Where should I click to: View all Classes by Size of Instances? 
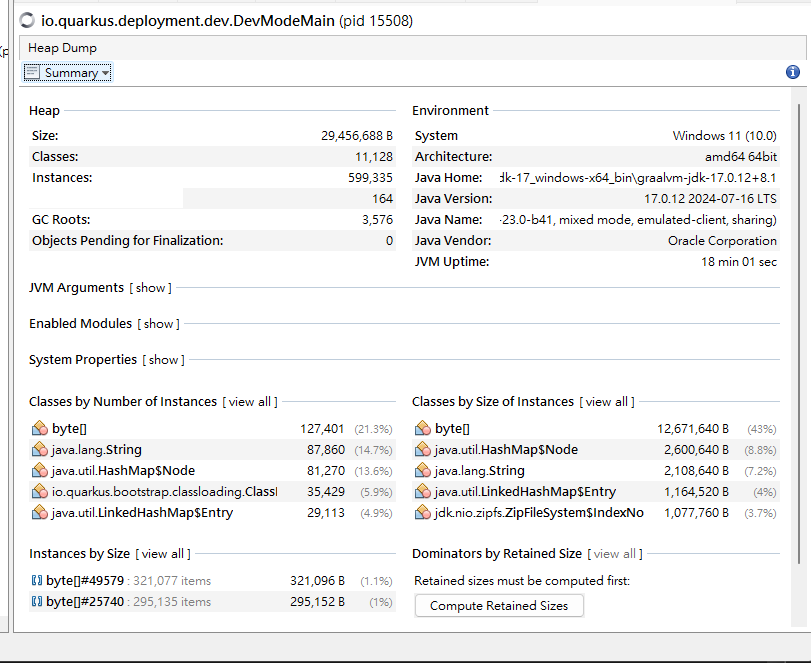607,402
